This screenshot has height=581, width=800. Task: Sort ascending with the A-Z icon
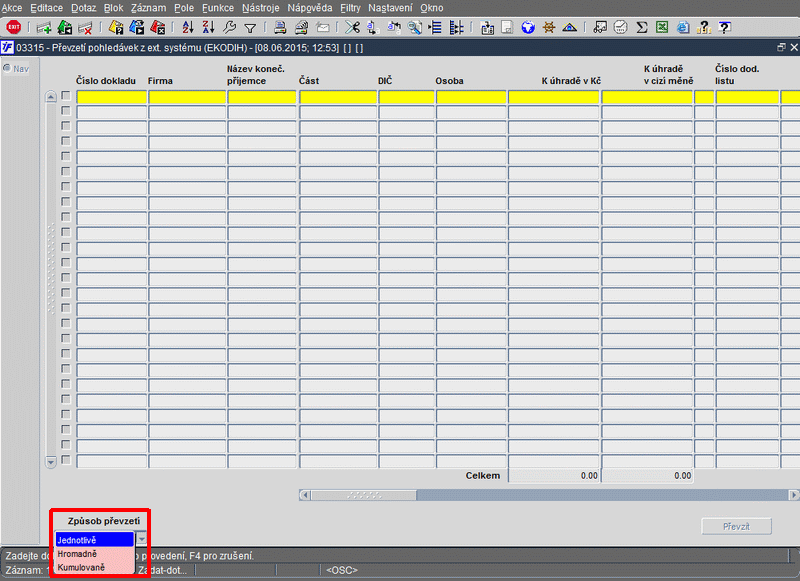click(188, 28)
